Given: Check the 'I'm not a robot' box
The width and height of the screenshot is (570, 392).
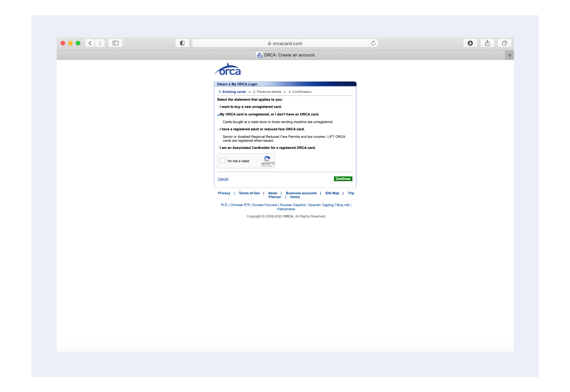Looking at the screenshot, I should tap(222, 161).
